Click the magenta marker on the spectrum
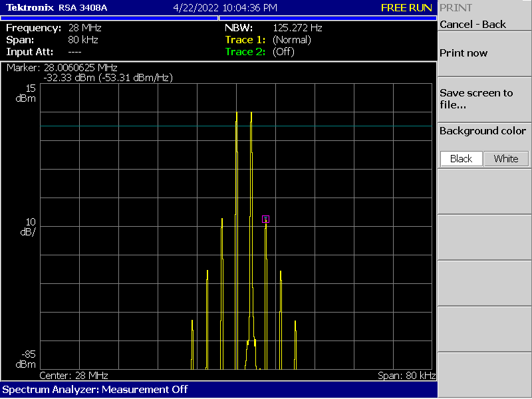Viewport: 532px width, 399px height. tap(265, 219)
